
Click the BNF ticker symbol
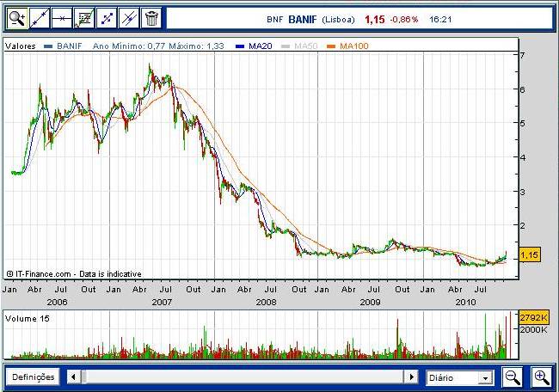pos(274,20)
